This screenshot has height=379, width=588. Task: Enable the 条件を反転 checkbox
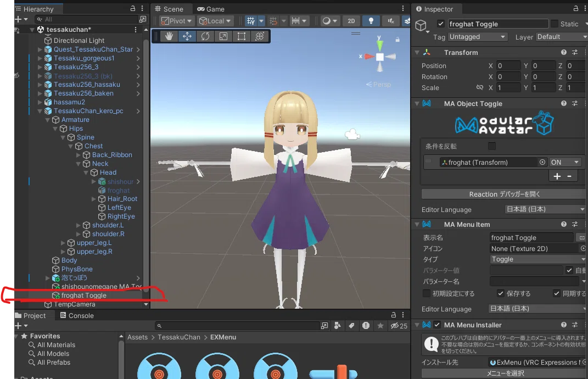click(491, 146)
